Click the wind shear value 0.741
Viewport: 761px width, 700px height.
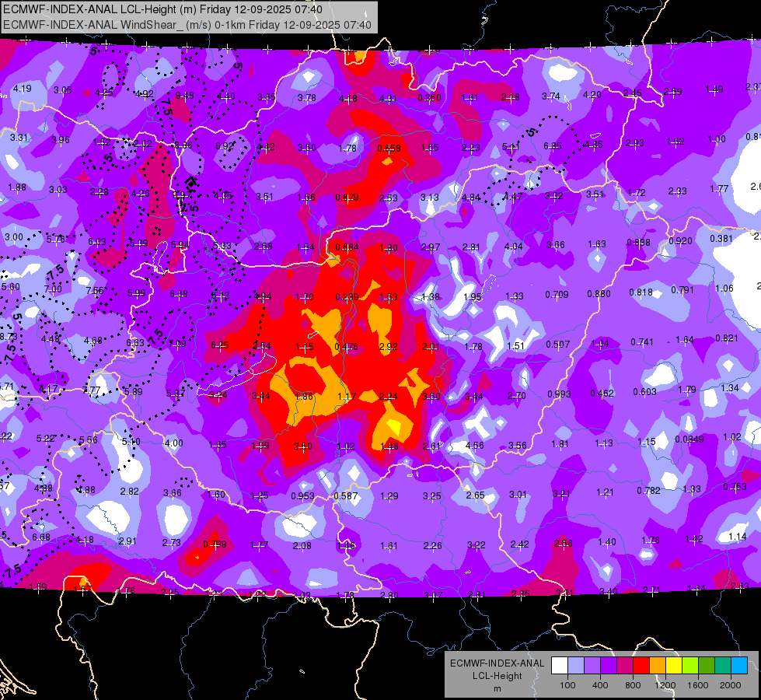pos(642,342)
